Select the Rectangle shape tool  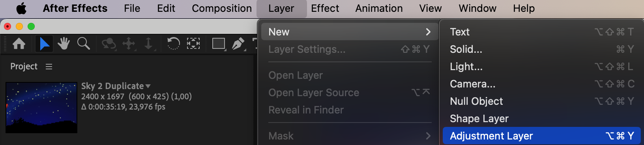coord(219,44)
